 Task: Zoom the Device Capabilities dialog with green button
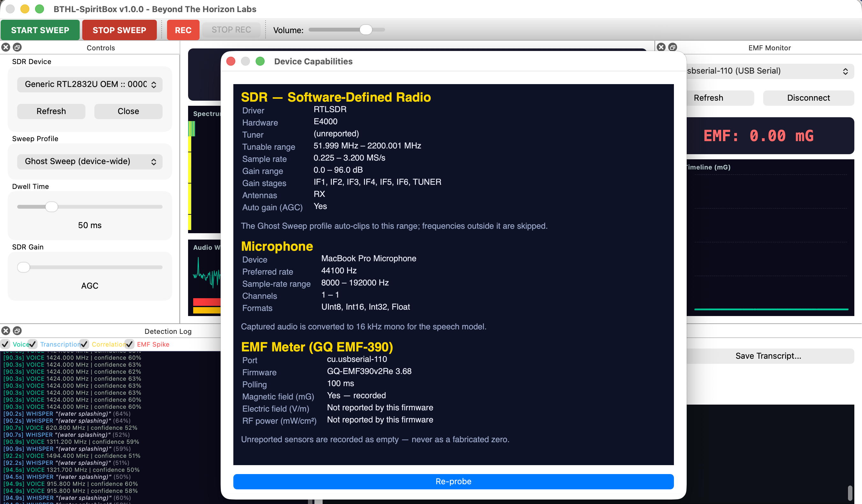pyautogui.click(x=260, y=61)
